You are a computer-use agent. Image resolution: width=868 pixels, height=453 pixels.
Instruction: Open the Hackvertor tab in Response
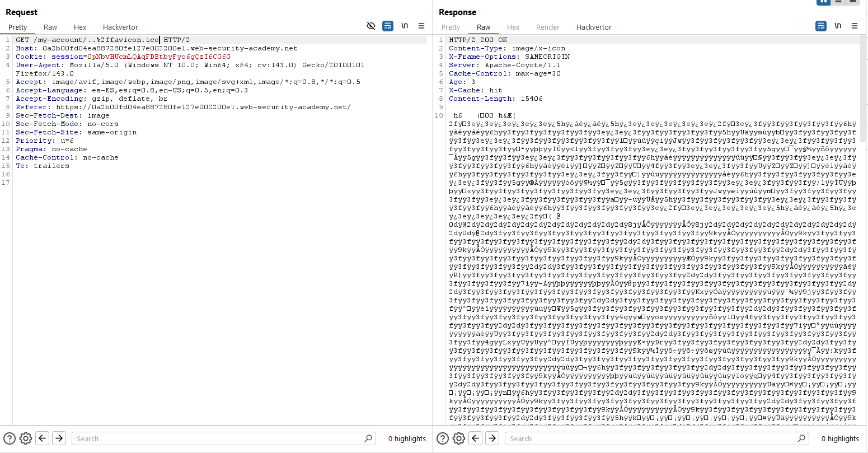[594, 27]
